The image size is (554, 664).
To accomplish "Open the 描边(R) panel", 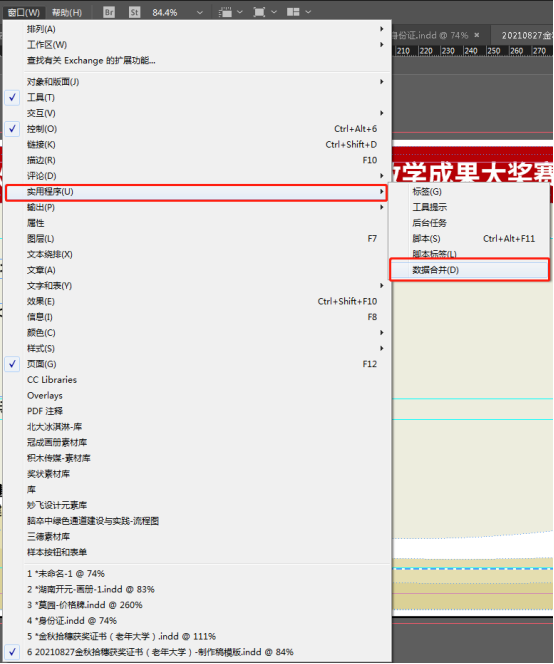I will pos(197,160).
